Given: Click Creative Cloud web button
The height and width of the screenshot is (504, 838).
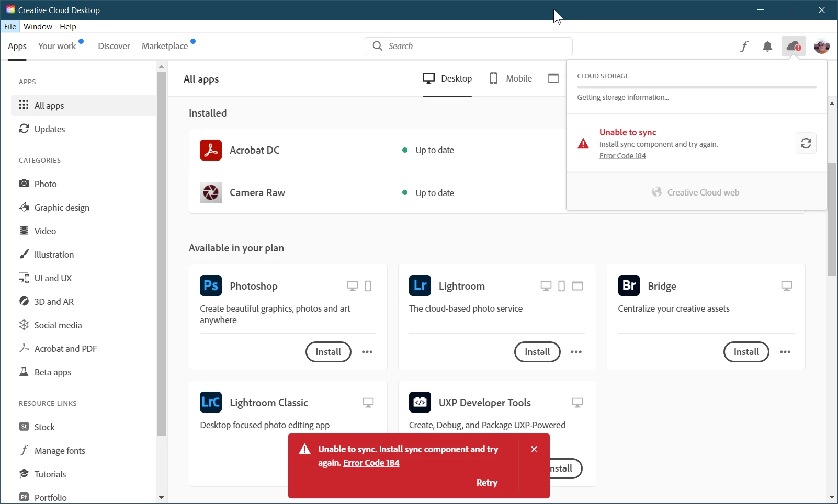Looking at the screenshot, I should [x=696, y=192].
